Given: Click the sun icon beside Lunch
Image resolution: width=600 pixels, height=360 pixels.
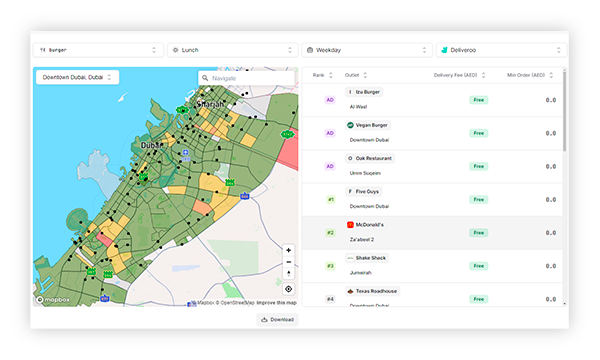Looking at the screenshot, I should [x=176, y=50].
